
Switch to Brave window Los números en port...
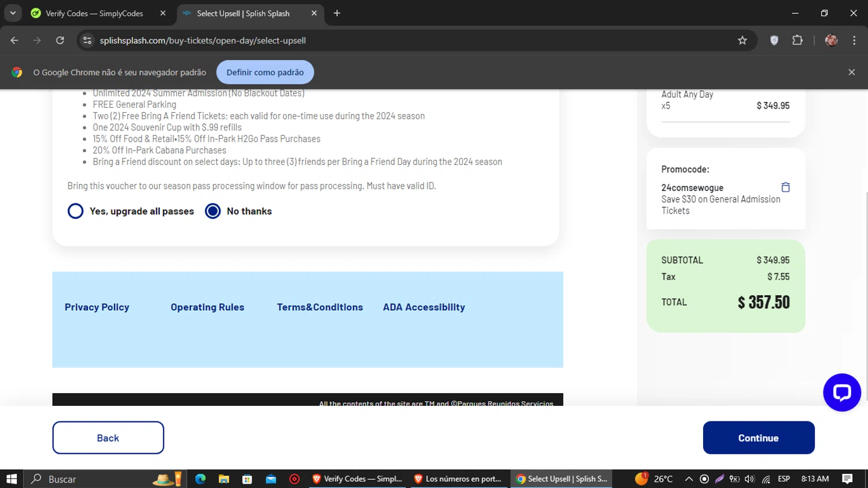click(x=459, y=479)
